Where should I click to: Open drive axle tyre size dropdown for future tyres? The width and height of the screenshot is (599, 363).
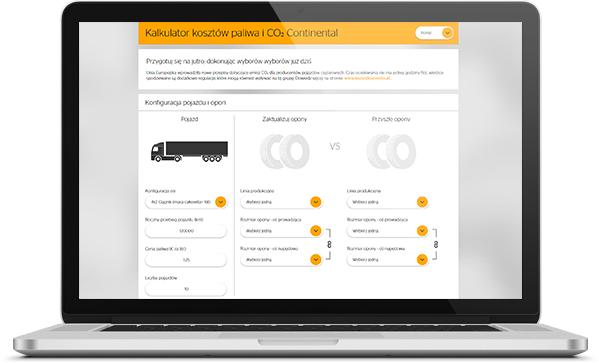click(x=388, y=260)
